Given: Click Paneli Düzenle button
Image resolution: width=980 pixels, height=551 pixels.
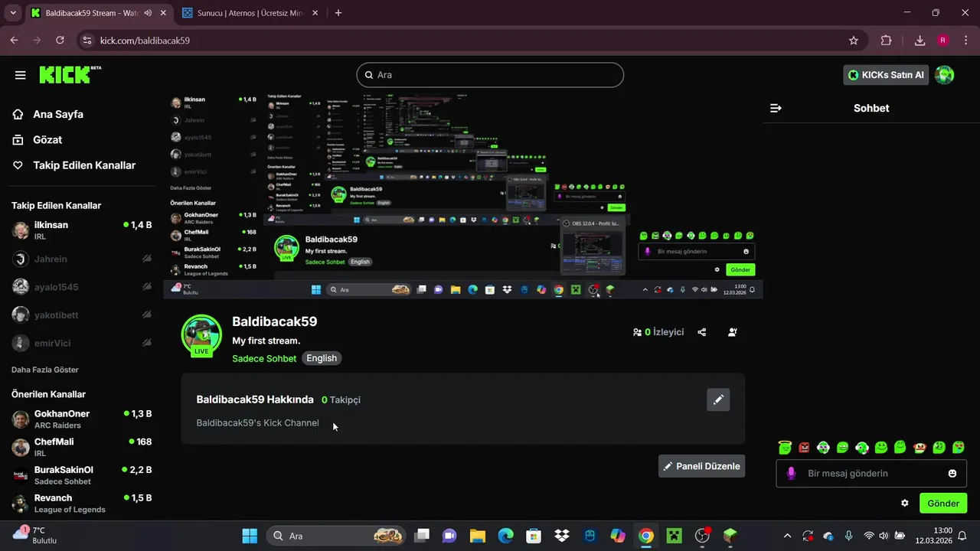Looking at the screenshot, I should (x=701, y=466).
